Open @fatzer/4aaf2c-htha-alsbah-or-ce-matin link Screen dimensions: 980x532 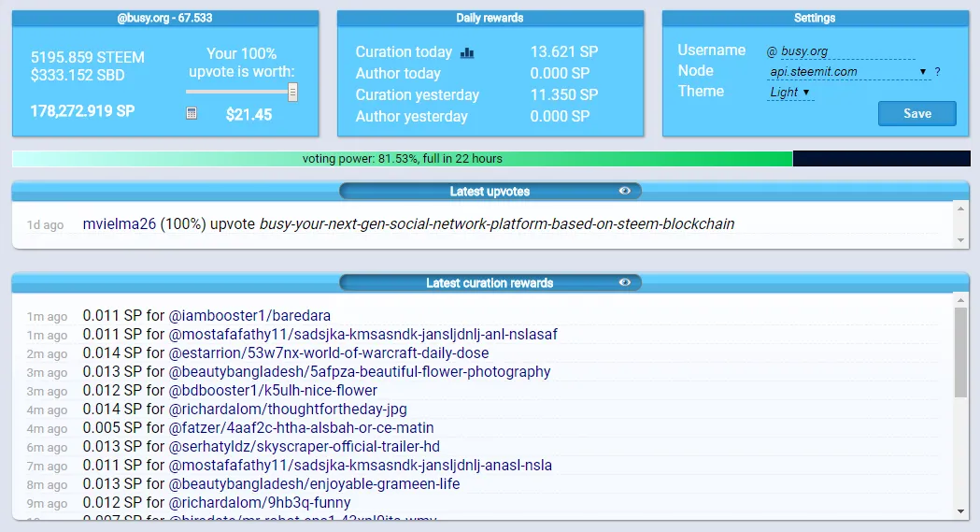pyautogui.click(x=301, y=428)
